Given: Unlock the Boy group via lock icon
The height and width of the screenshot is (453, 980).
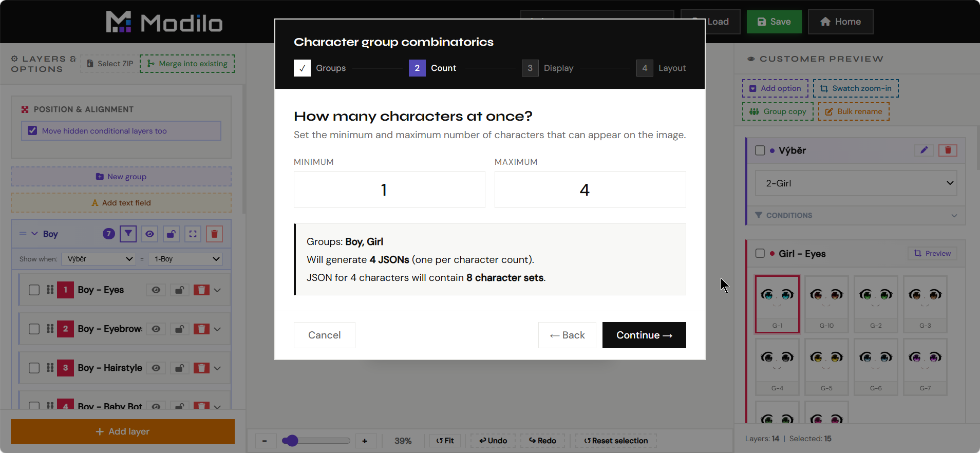Looking at the screenshot, I should 171,234.
